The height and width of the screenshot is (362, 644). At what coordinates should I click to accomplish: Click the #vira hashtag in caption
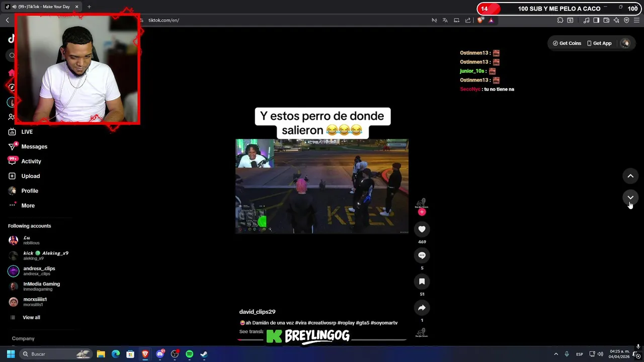coord(301,323)
